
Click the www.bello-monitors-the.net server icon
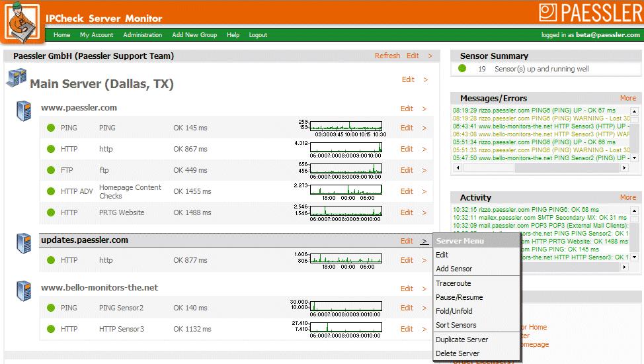pos(24,291)
